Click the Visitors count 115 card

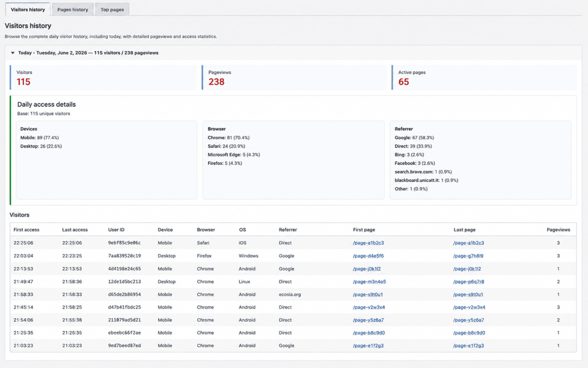[103, 77]
